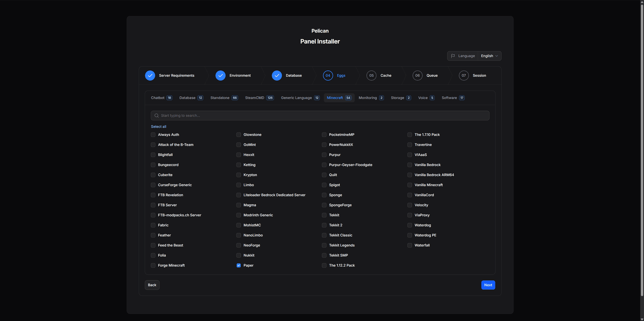Tick the PocketmineMP checkbox

324,135
